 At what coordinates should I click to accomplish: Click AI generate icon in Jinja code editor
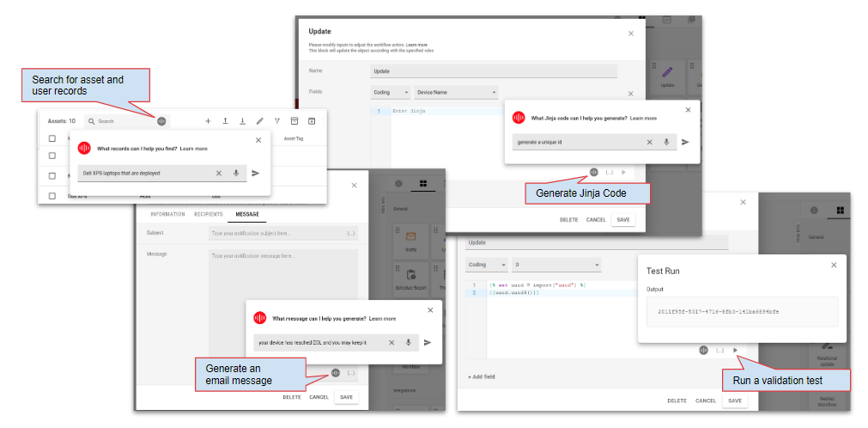pos(594,172)
